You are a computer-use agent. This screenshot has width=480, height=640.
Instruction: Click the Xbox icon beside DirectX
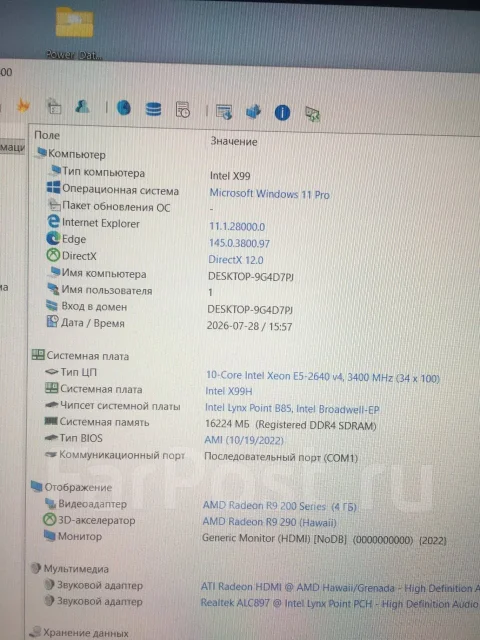pos(53,255)
